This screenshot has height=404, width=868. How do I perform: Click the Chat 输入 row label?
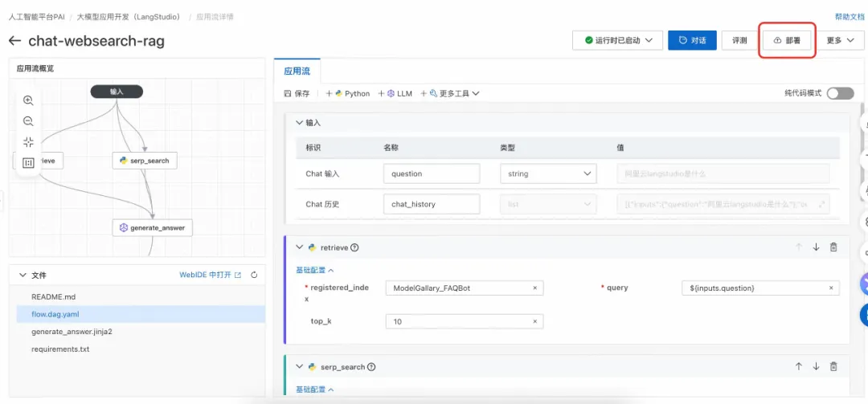(323, 173)
